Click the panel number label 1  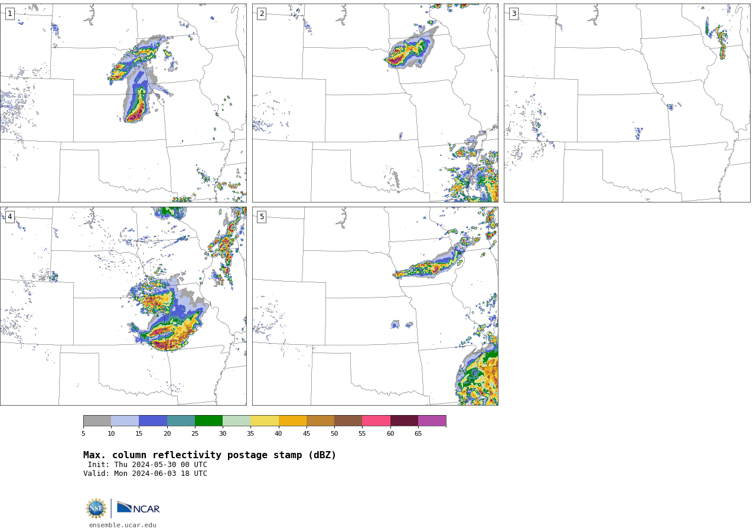(9, 14)
